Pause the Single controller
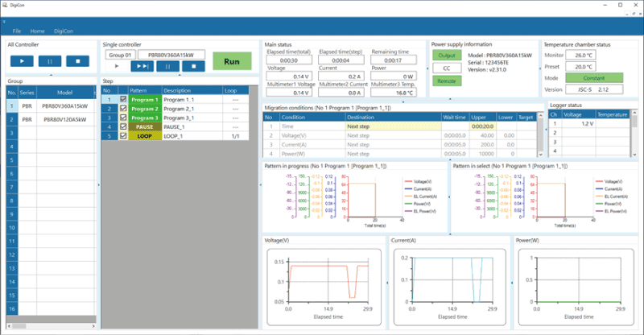 [167, 66]
